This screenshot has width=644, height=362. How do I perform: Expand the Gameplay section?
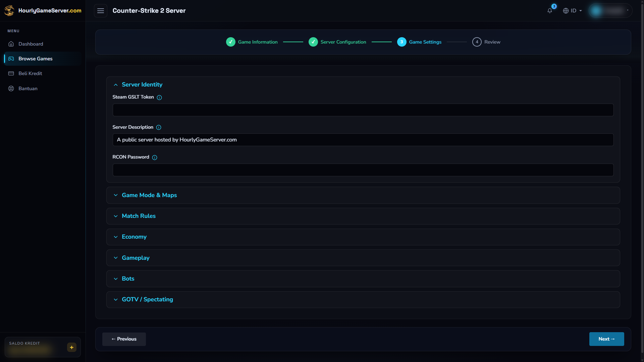point(363,258)
